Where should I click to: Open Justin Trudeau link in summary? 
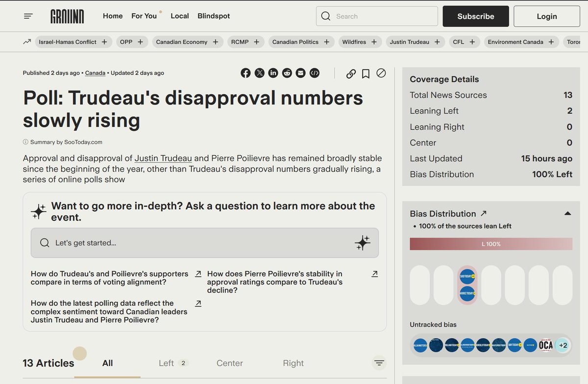coord(163,158)
